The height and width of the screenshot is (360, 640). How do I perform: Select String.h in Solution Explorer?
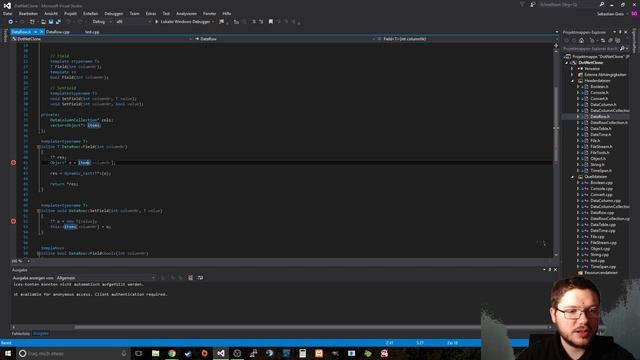click(597, 165)
